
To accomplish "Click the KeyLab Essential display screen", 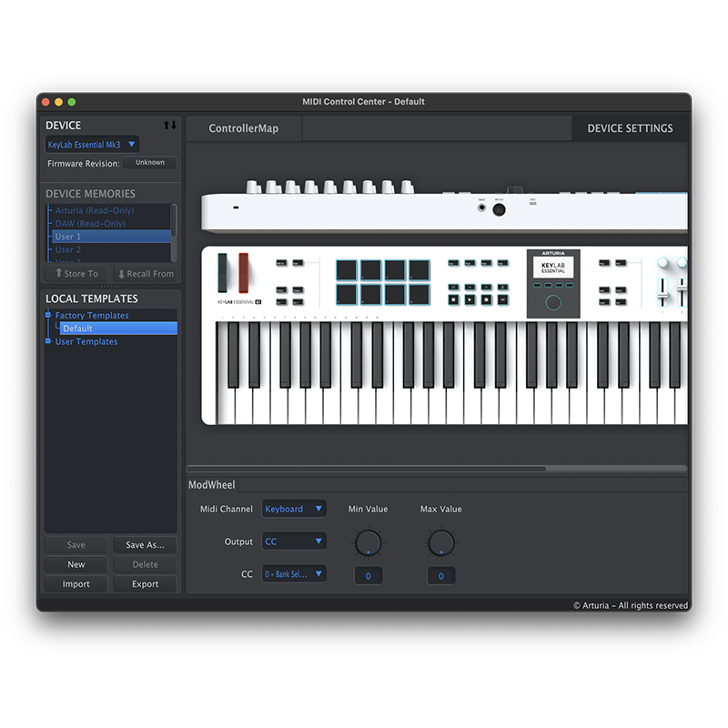I will (x=553, y=268).
